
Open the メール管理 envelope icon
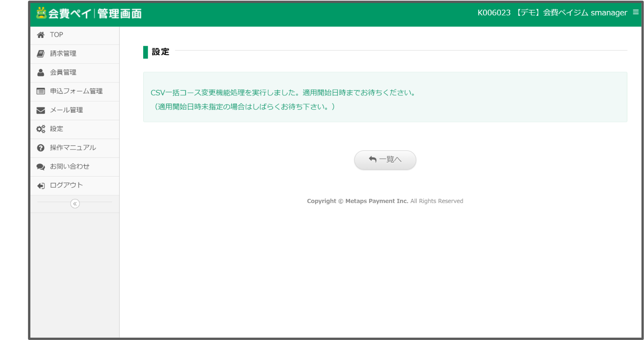click(x=40, y=110)
